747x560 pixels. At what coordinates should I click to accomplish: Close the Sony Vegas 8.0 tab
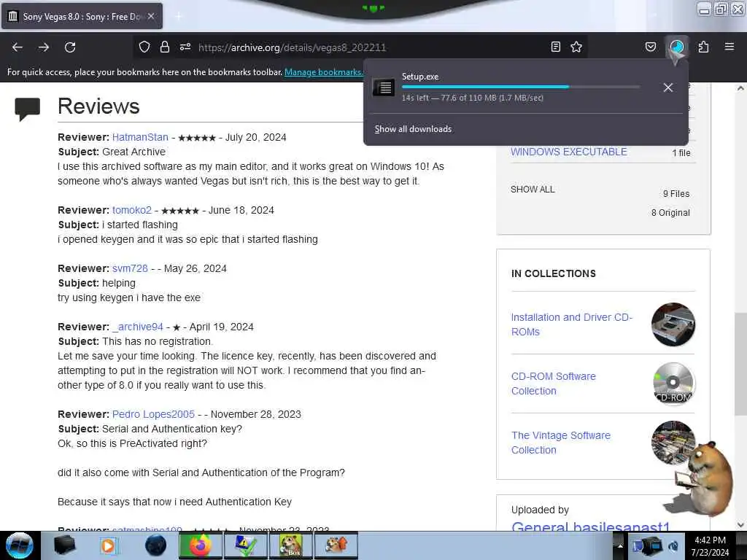[151, 16]
